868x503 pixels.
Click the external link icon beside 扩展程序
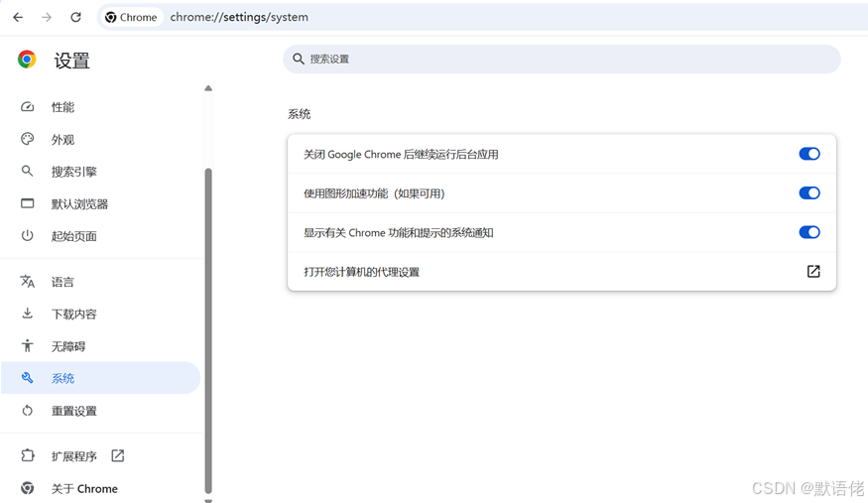point(117,455)
